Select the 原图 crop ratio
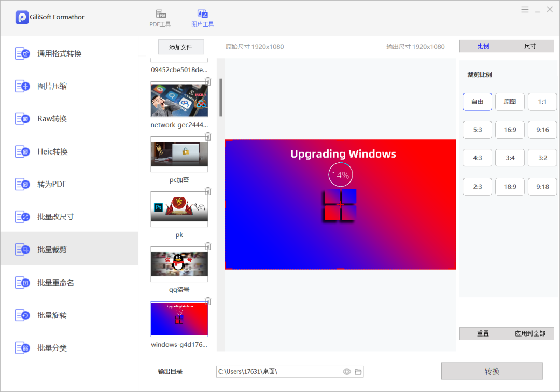Screen dimensions: 560x392 pos(510,102)
